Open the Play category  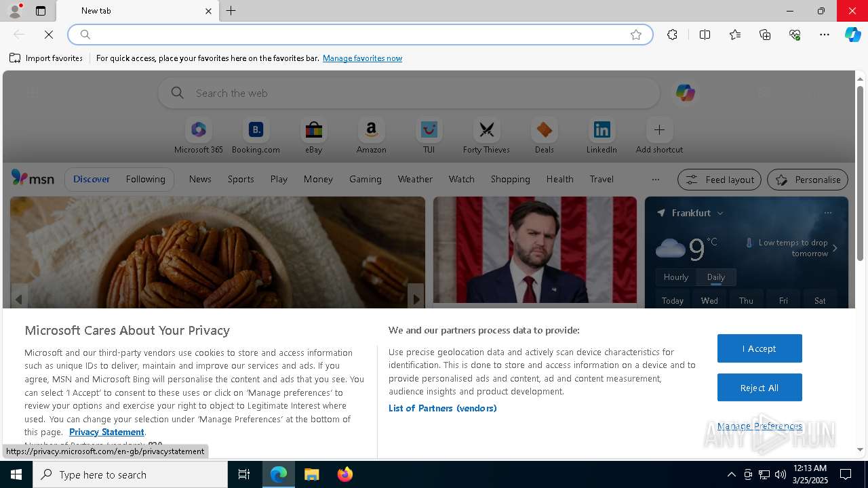click(x=279, y=179)
